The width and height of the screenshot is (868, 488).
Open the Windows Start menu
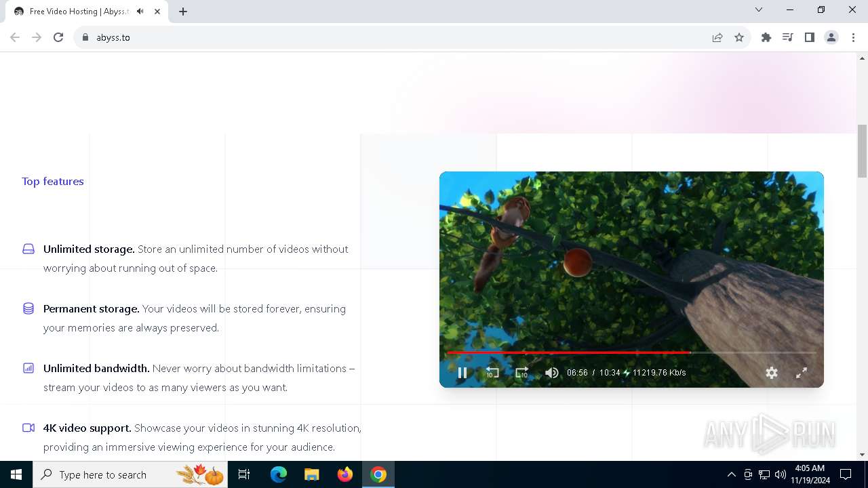point(16,474)
